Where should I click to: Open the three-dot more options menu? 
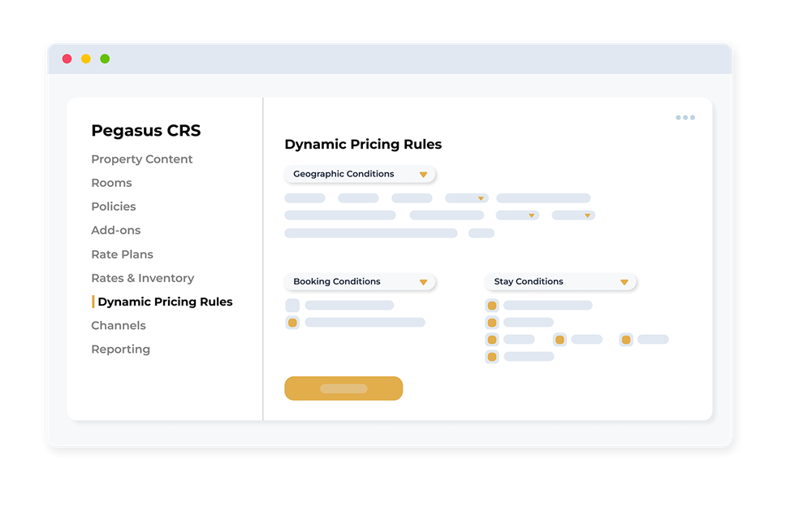coord(685,118)
